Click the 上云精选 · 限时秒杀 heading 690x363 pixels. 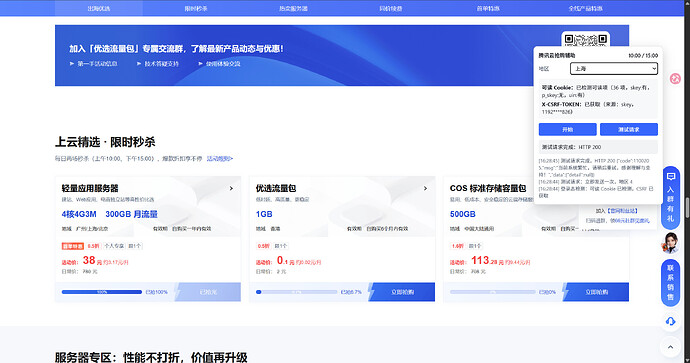105,142
